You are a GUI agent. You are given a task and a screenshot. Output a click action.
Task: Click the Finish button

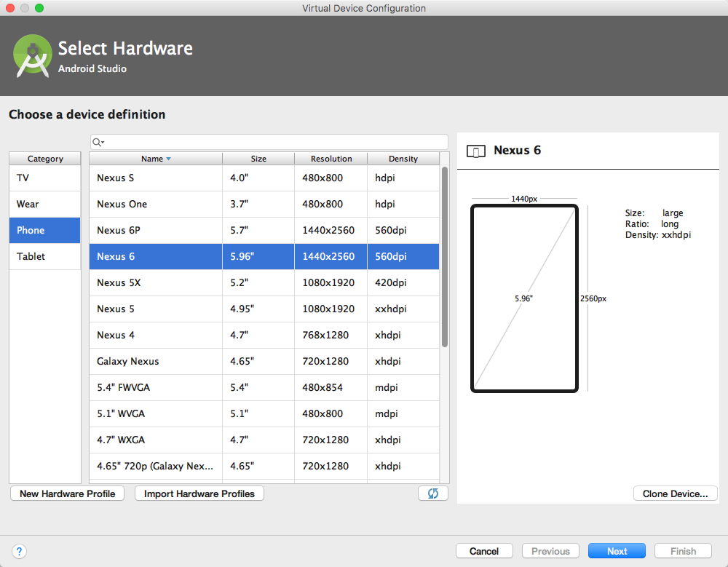(x=683, y=551)
